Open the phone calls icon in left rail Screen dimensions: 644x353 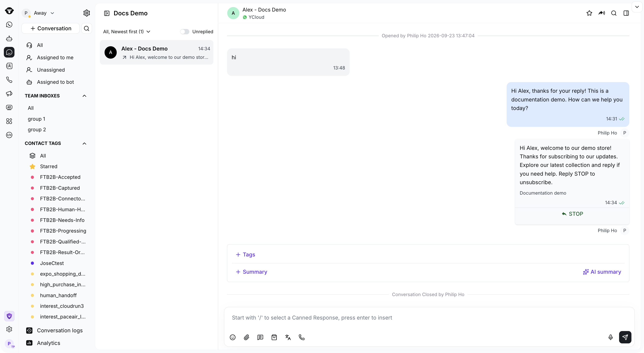[9, 80]
